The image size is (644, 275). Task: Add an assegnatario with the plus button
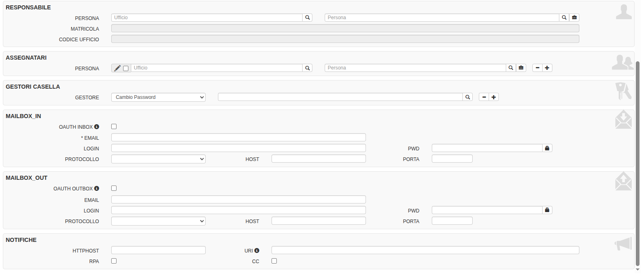[x=547, y=68]
